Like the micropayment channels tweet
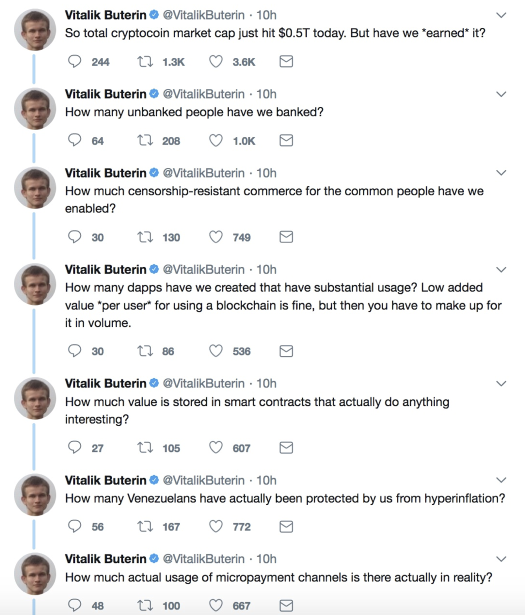 pos(216,605)
